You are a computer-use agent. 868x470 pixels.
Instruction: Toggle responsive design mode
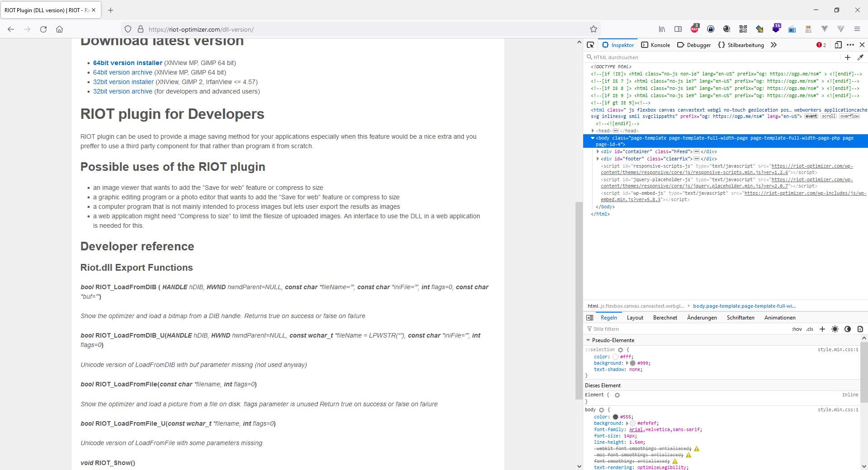[838, 45]
